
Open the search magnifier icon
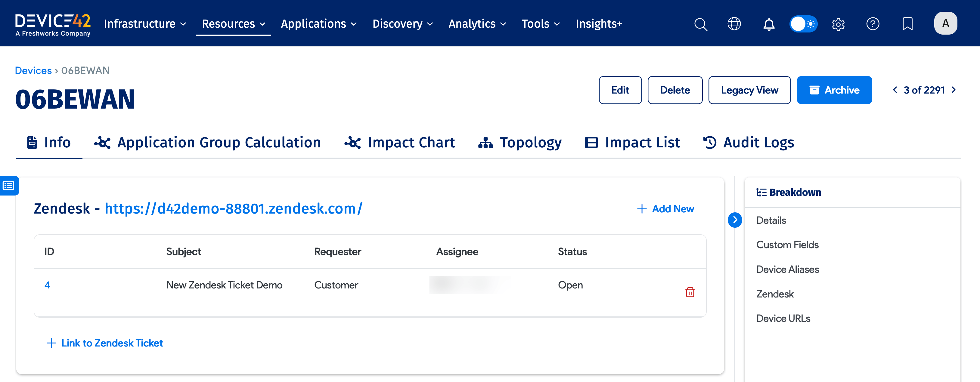coord(700,24)
